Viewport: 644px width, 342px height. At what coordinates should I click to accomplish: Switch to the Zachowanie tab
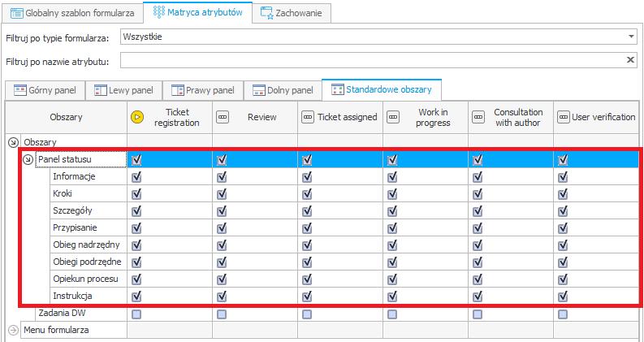(x=292, y=13)
